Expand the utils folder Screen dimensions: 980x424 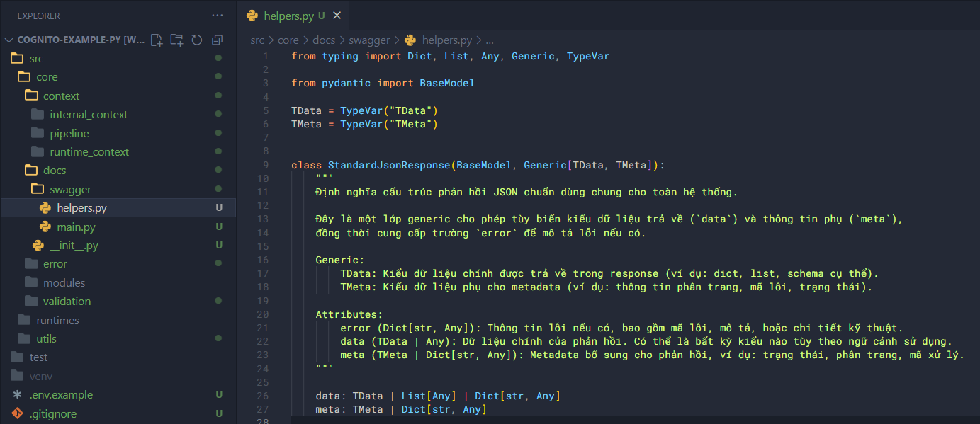tap(46, 339)
